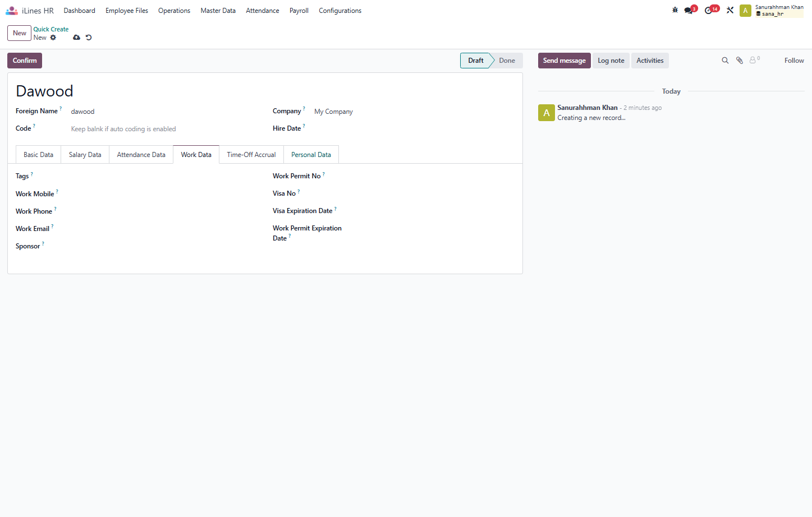812x517 pixels.
Task: Click the Follow button
Action: click(x=794, y=61)
